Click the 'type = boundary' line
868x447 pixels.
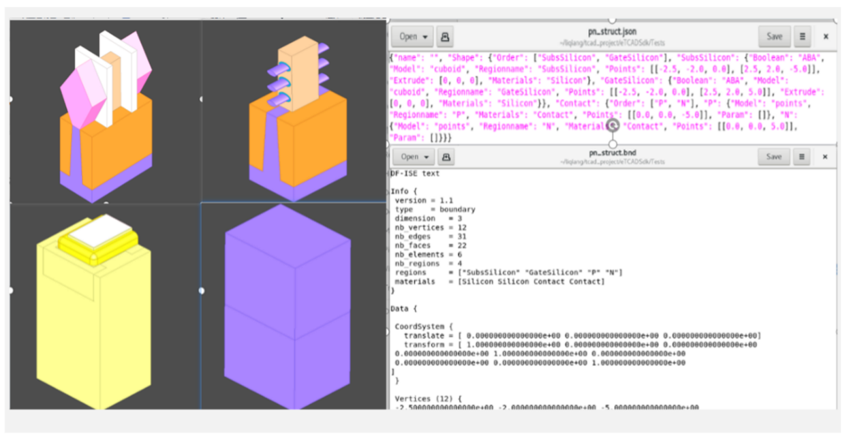[434, 209]
